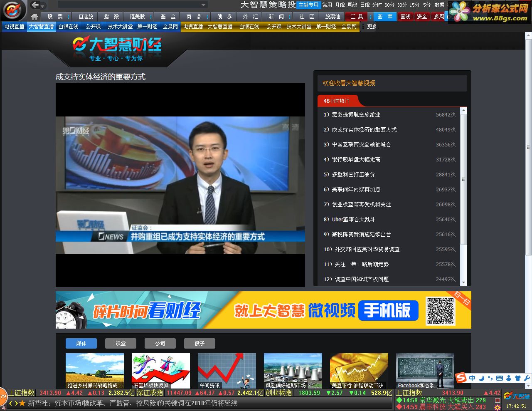Open the first 白银在线 tab
This screenshot has height=411, width=532.
point(69,26)
